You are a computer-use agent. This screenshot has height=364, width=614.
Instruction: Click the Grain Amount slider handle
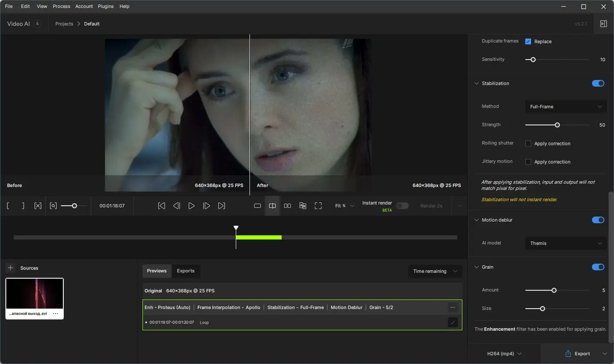pyautogui.click(x=554, y=290)
